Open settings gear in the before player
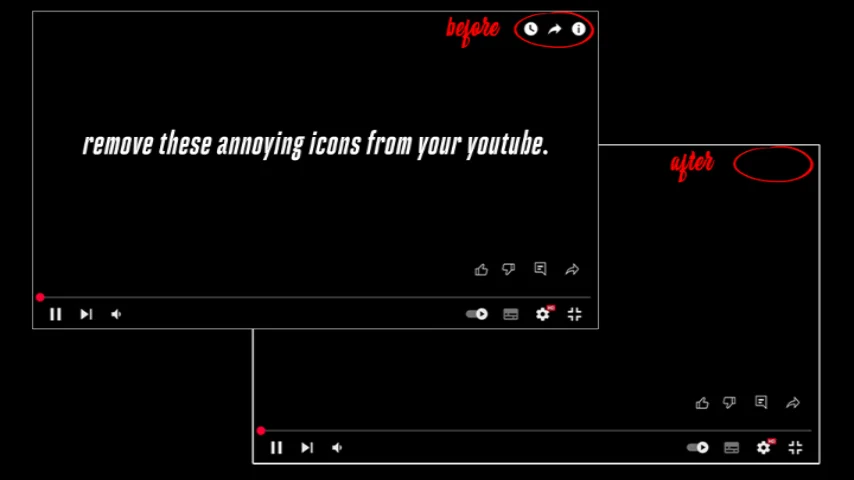The width and height of the screenshot is (854, 480). tap(543, 314)
